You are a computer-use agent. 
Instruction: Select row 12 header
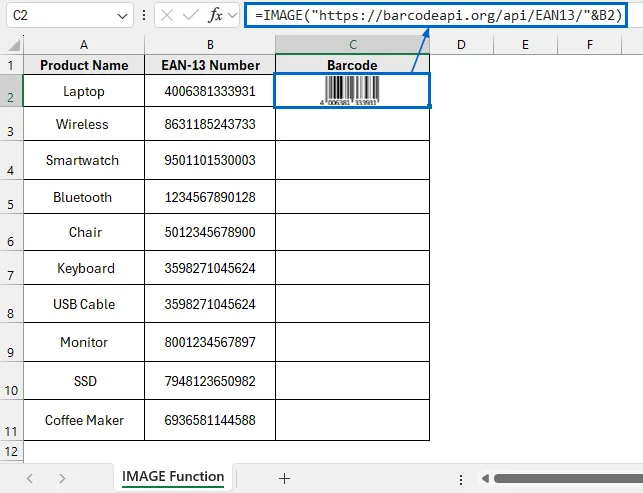click(x=11, y=451)
